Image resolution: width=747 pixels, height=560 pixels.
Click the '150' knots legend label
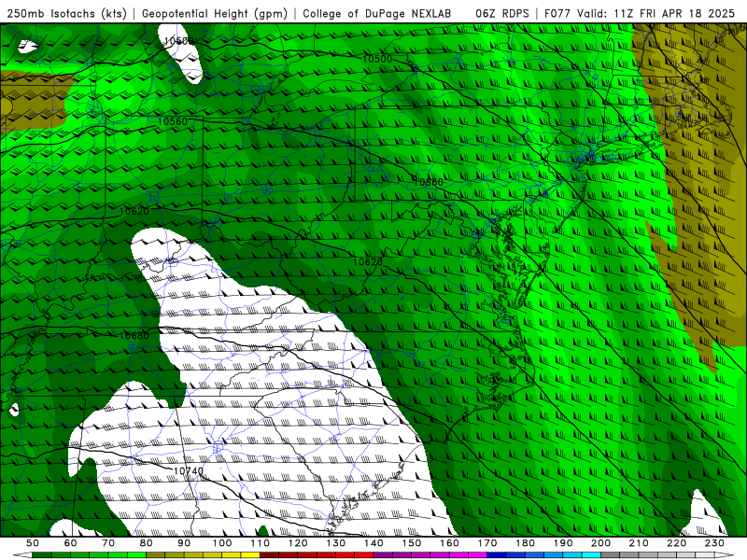[x=411, y=543]
